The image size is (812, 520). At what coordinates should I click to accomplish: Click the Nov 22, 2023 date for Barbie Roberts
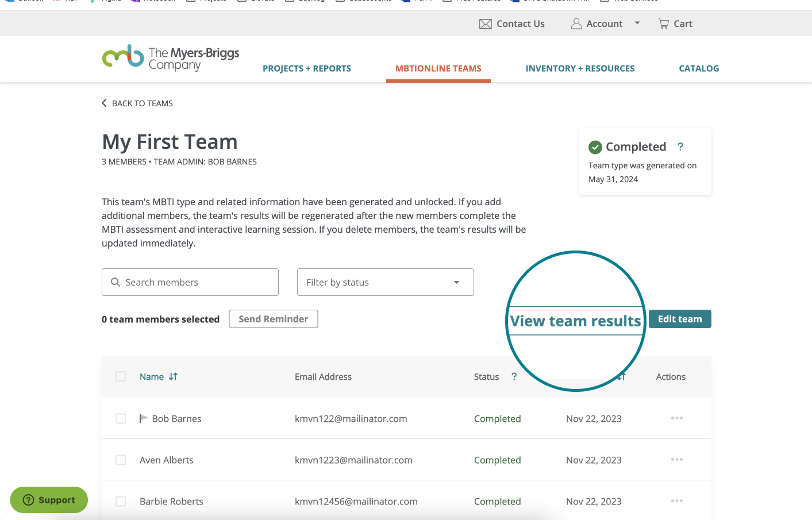594,502
